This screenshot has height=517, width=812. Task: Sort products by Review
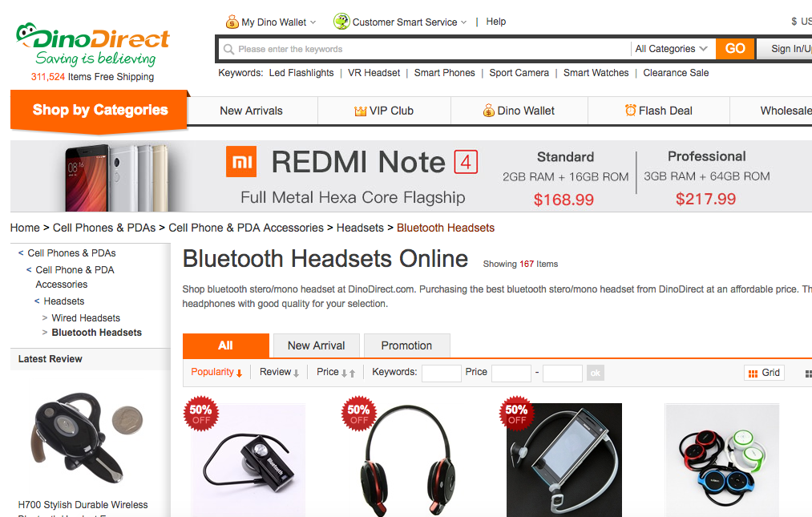tap(279, 372)
